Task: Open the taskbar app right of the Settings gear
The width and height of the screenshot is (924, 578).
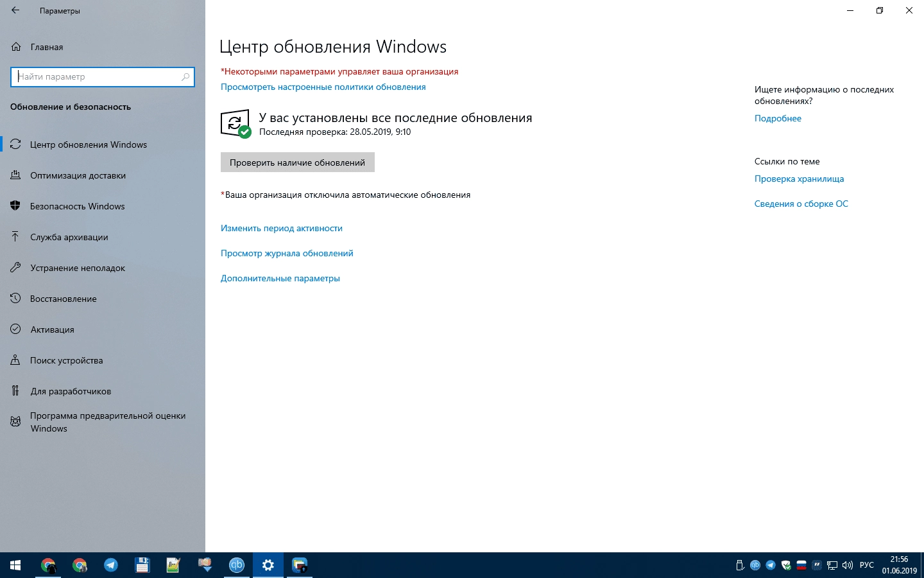Action: (x=300, y=565)
